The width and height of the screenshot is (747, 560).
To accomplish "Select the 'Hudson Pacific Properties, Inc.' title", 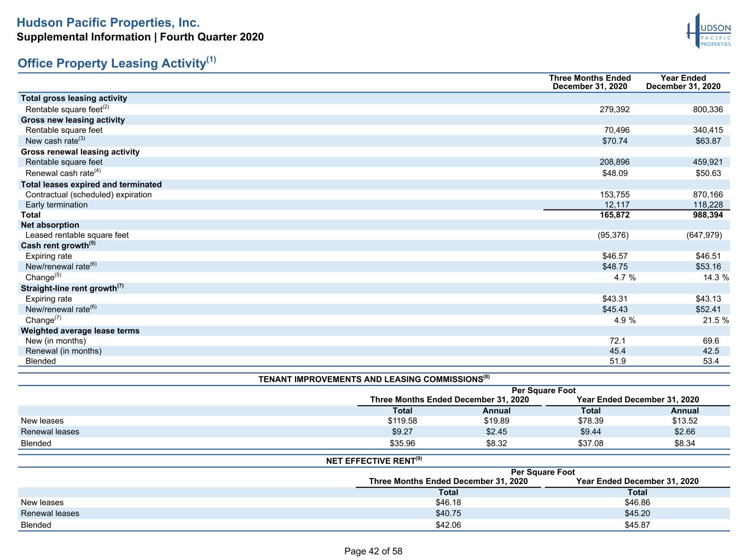I will (108, 22).
